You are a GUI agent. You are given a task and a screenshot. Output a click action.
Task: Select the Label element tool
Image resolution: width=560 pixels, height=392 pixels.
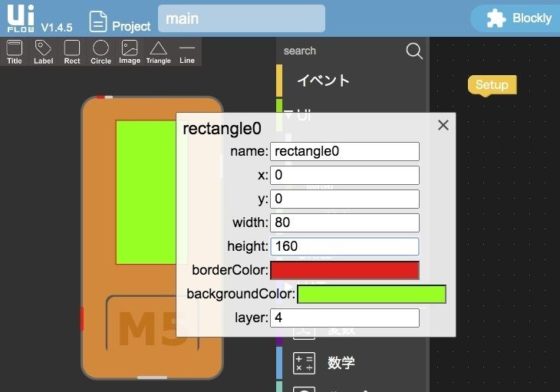pyautogui.click(x=44, y=51)
